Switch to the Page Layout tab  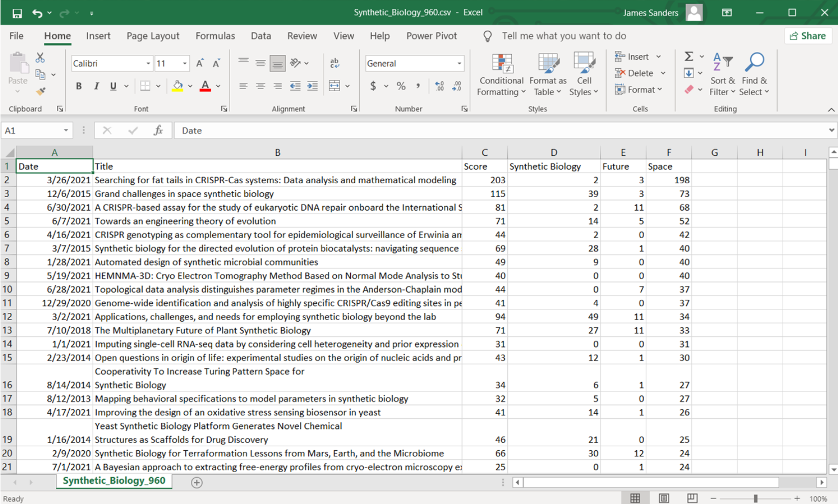[153, 36]
